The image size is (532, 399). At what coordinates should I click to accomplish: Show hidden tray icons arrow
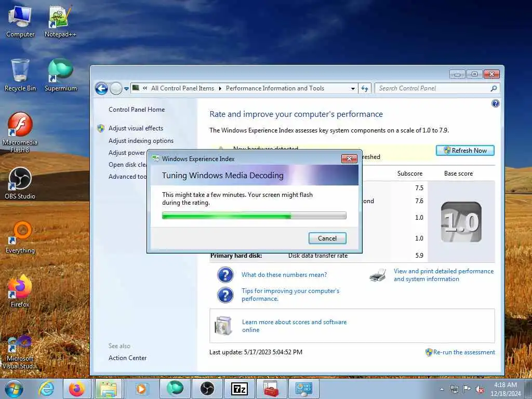(x=442, y=390)
